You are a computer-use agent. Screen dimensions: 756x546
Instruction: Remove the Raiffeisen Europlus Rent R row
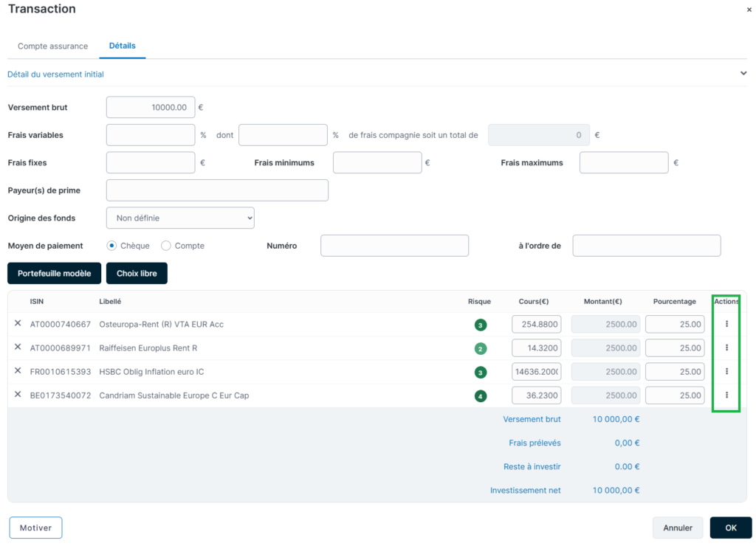(x=18, y=347)
